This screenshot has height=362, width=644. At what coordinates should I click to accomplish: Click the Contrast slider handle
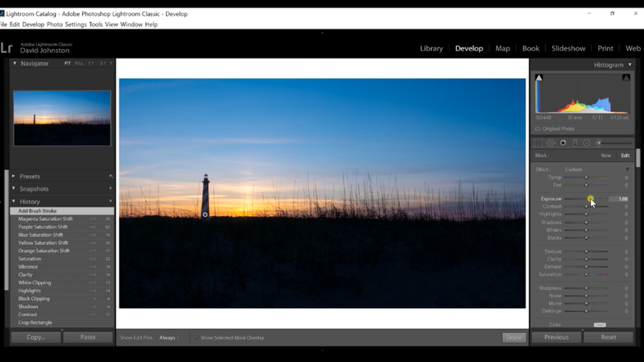[586, 207]
